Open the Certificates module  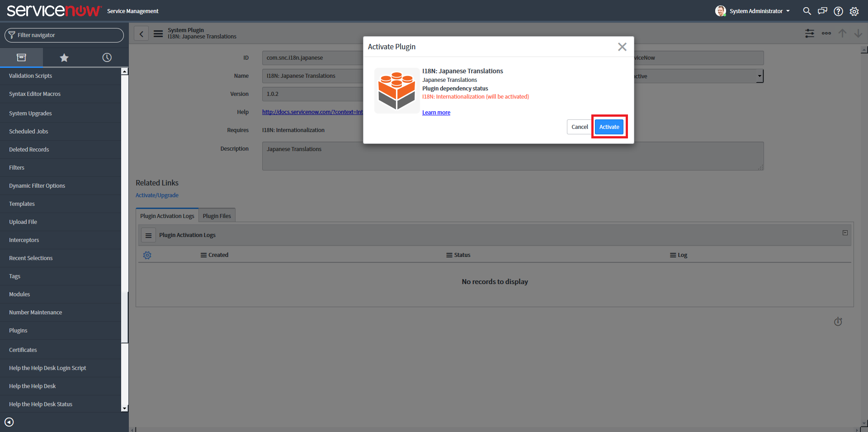tap(23, 350)
